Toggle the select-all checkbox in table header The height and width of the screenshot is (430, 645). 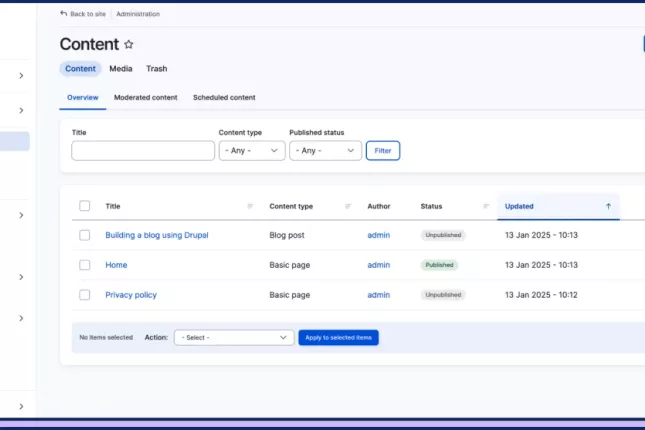tap(85, 206)
